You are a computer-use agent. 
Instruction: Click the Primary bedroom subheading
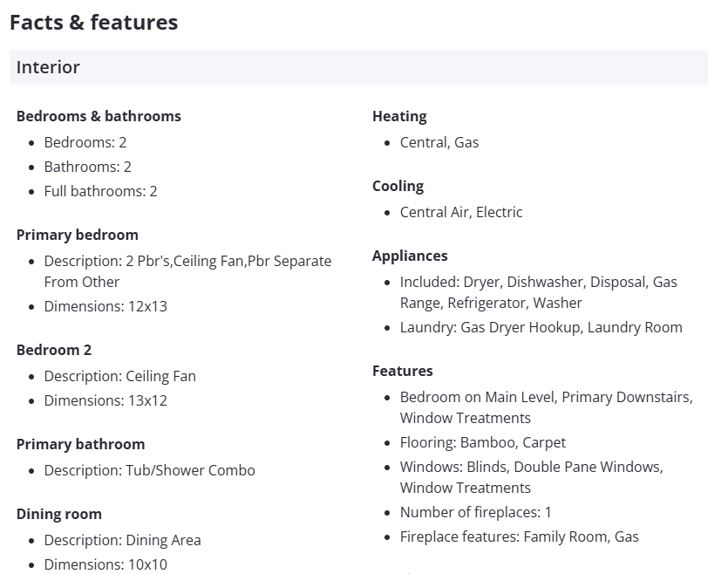(x=77, y=235)
